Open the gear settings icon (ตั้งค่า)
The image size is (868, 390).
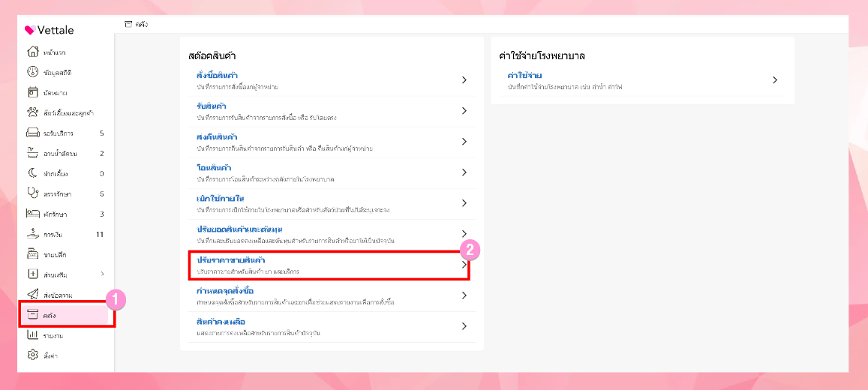pos(32,354)
